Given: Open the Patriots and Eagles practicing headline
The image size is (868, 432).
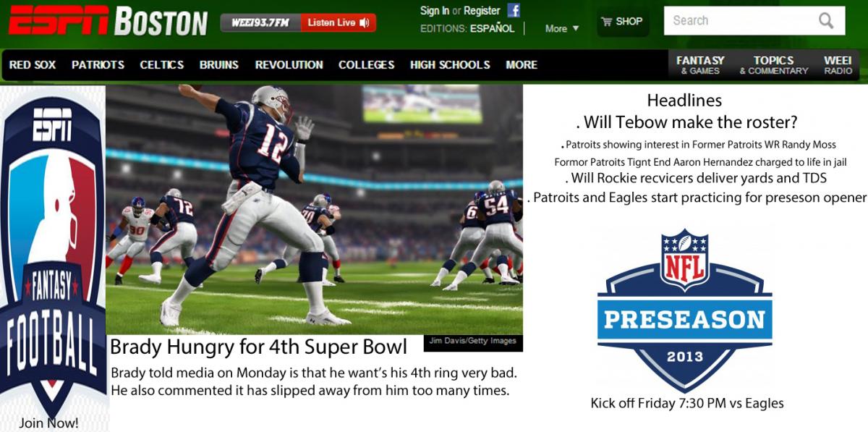Looking at the screenshot, I should (697, 197).
